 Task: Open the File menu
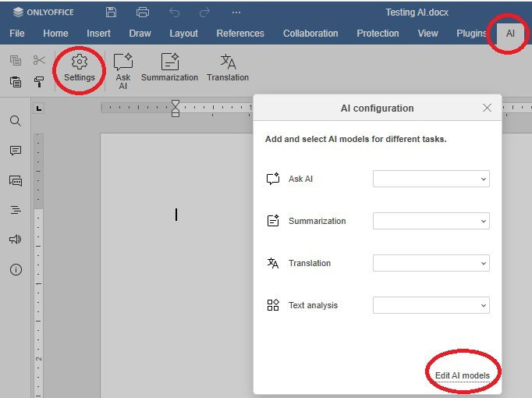17,34
